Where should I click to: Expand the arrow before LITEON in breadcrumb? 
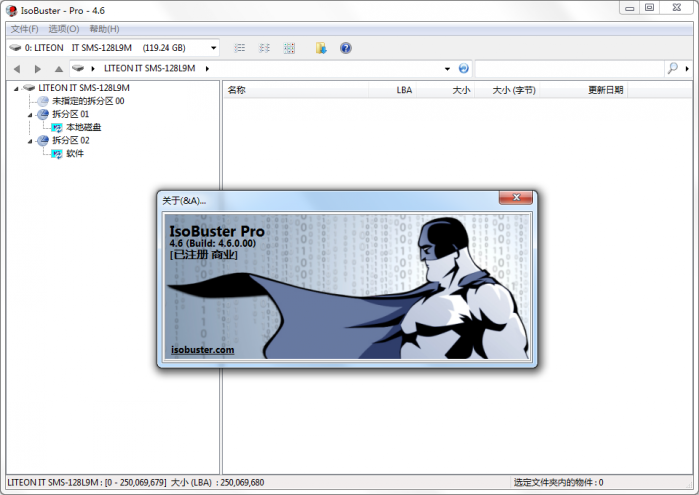tap(93, 69)
